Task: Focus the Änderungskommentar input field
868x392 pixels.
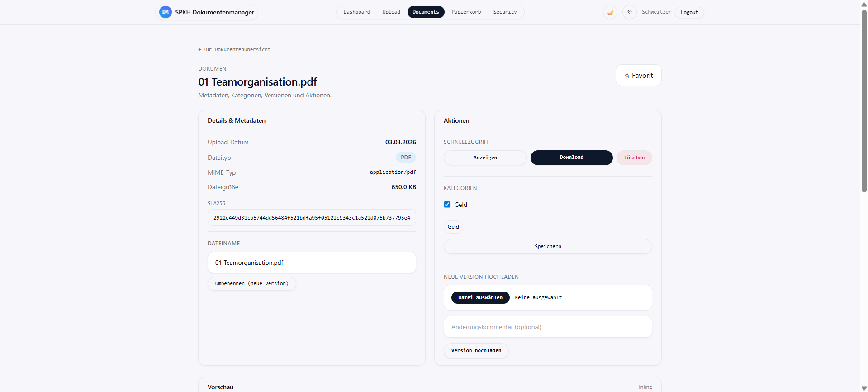Action: point(547,327)
